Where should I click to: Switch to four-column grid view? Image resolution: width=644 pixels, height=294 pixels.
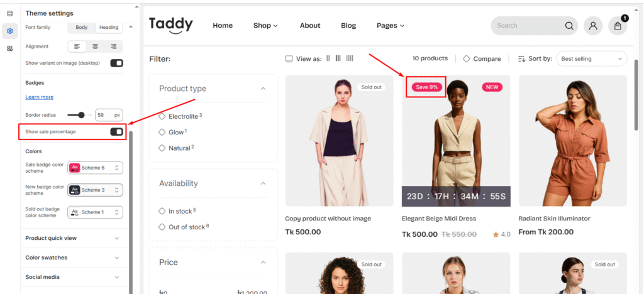click(x=350, y=58)
